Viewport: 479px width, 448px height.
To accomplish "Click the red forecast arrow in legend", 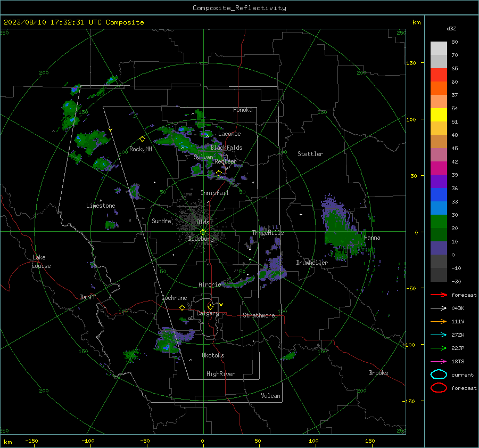I will pyautogui.click(x=439, y=295).
